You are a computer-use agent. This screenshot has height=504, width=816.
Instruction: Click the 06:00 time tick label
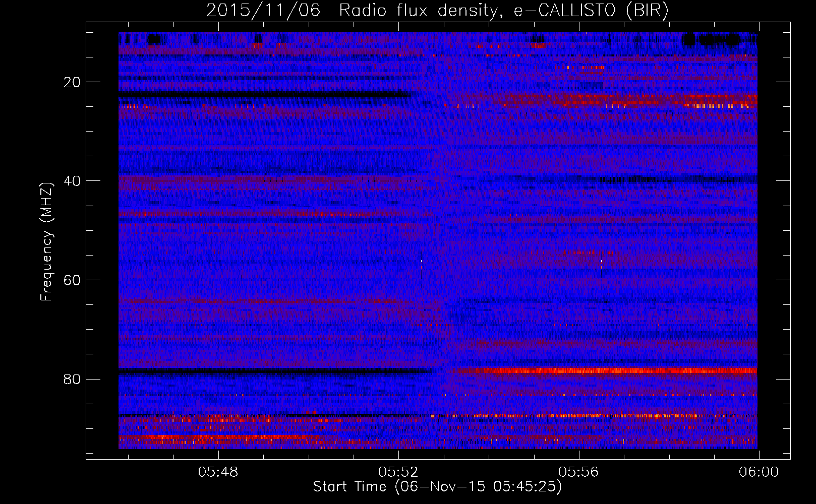[x=759, y=472]
